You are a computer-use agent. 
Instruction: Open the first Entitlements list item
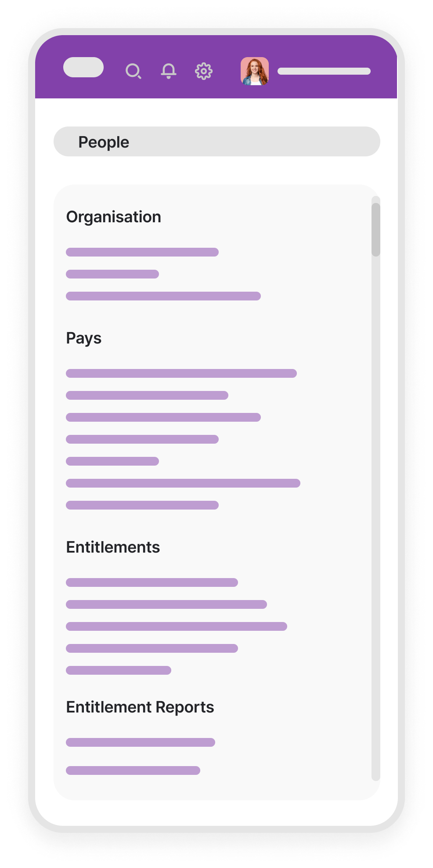pyautogui.click(x=151, y=582)
